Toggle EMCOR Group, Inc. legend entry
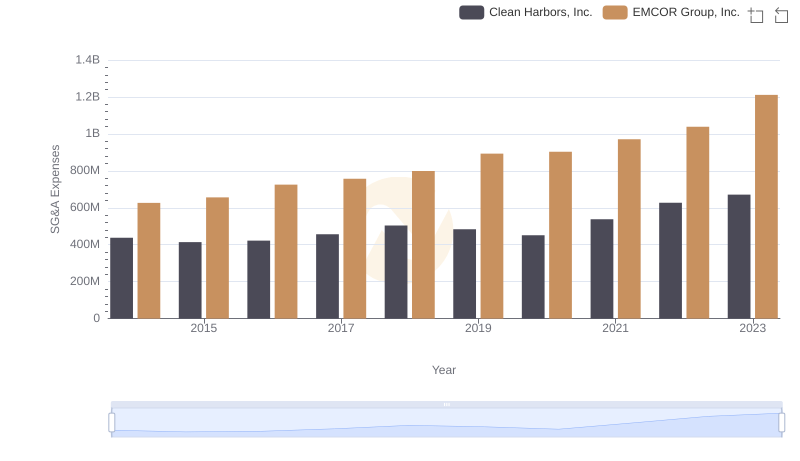The height and width of the screenshot is (461, 800). 671,12
